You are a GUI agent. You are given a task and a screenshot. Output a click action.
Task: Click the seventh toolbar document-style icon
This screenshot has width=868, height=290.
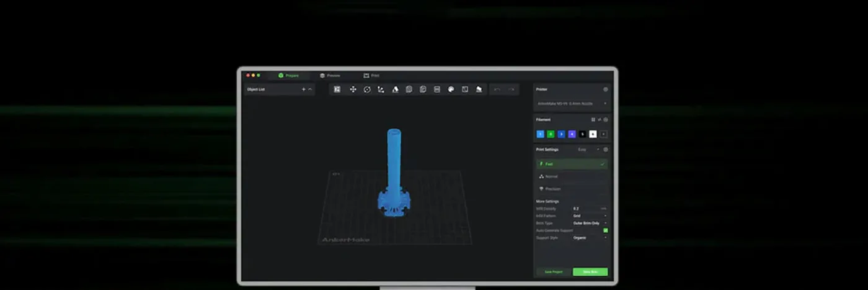coord(423,89)
